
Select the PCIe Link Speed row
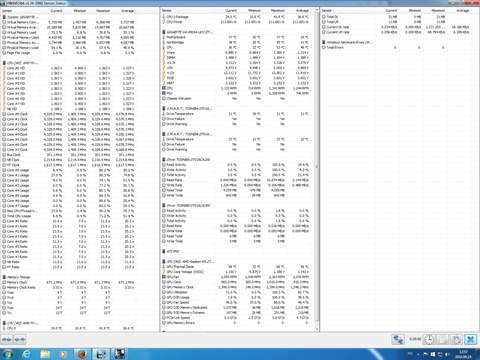(235, 318)
